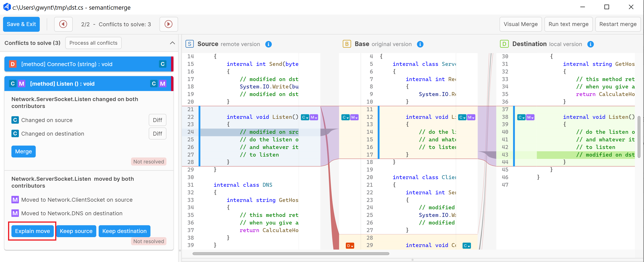Open the Base panel info icon
This screenshot has width=644, height=262.
[x=420, y=44]
